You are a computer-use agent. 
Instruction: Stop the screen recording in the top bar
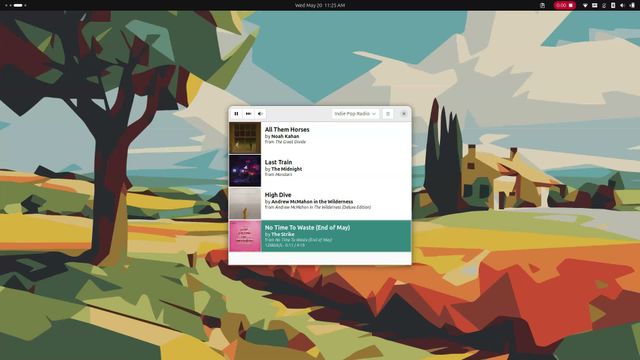point(565,5)
